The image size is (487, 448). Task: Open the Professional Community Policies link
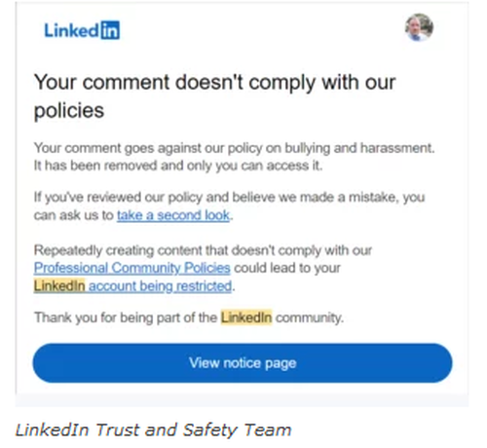pos(131,268)
